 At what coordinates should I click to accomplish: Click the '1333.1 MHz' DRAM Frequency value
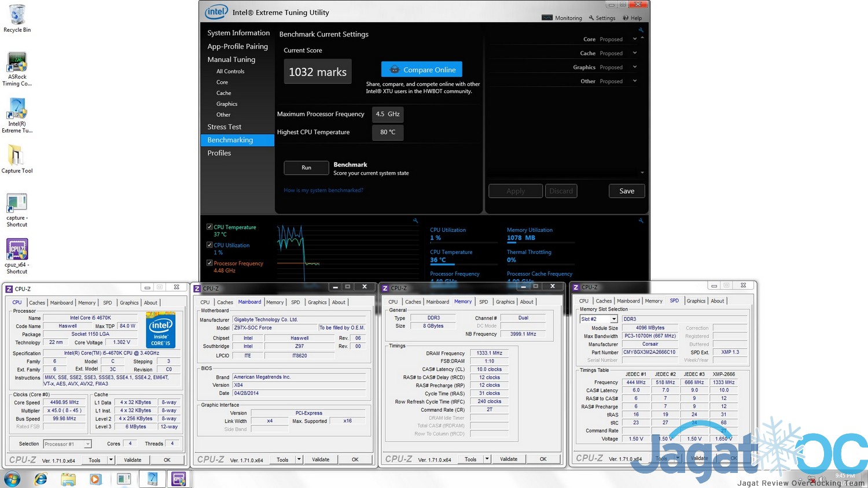(490, 353)
